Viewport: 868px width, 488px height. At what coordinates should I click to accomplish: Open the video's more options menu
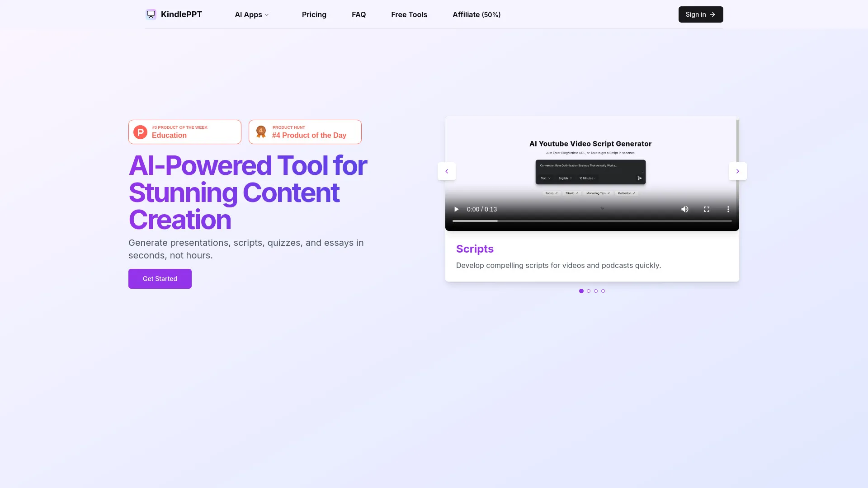point(728,209)
